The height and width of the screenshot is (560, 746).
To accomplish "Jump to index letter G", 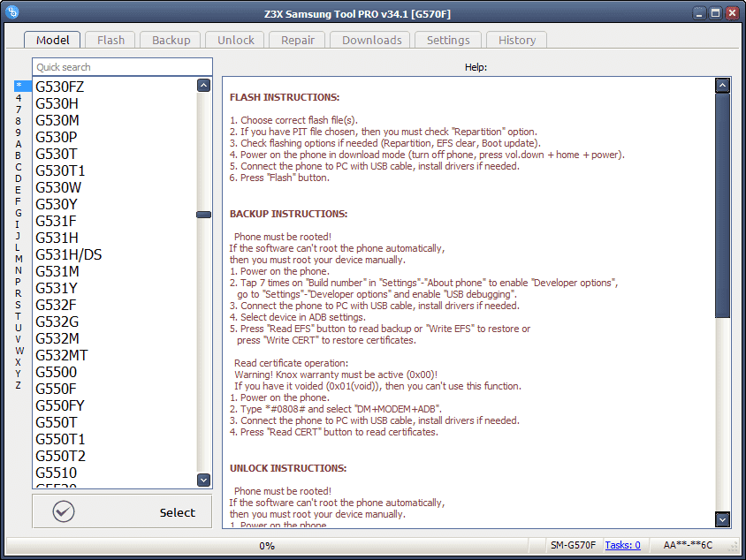I will pyautogui.click(x=18, y=213).
